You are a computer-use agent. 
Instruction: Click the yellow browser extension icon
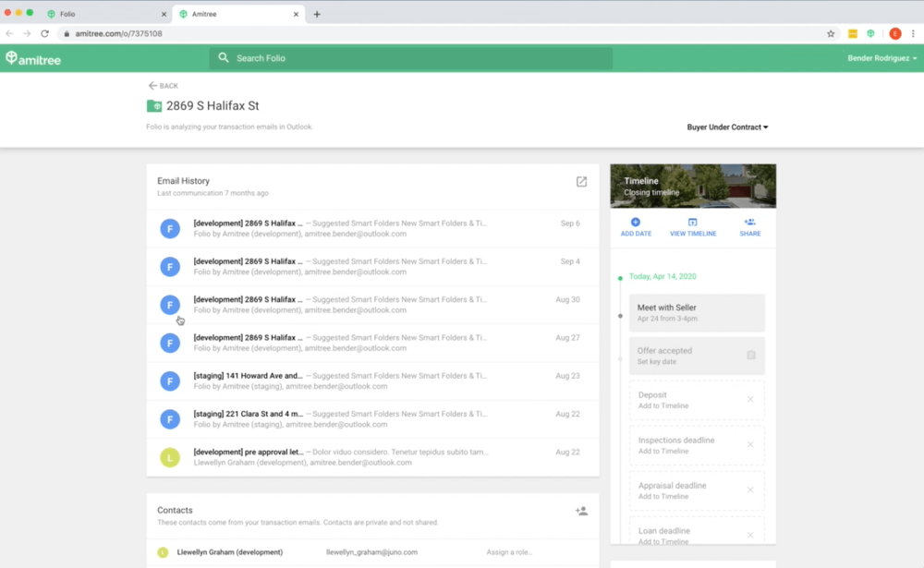click(x=853, y=33)
